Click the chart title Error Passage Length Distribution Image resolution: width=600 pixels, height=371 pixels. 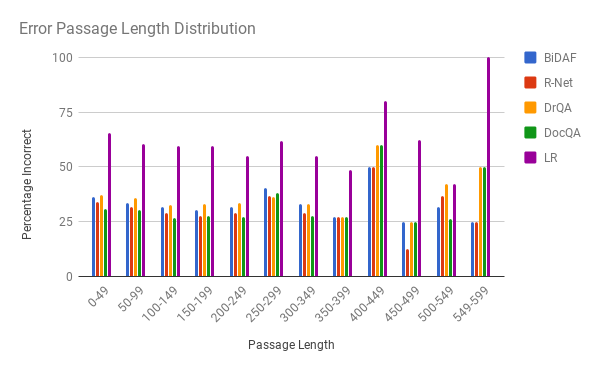pos(137,29)
